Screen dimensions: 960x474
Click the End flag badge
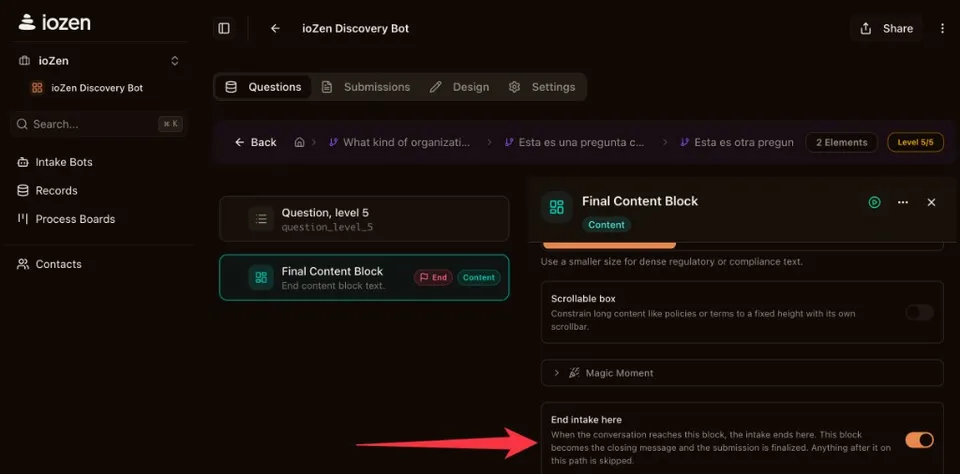(433, 277)
